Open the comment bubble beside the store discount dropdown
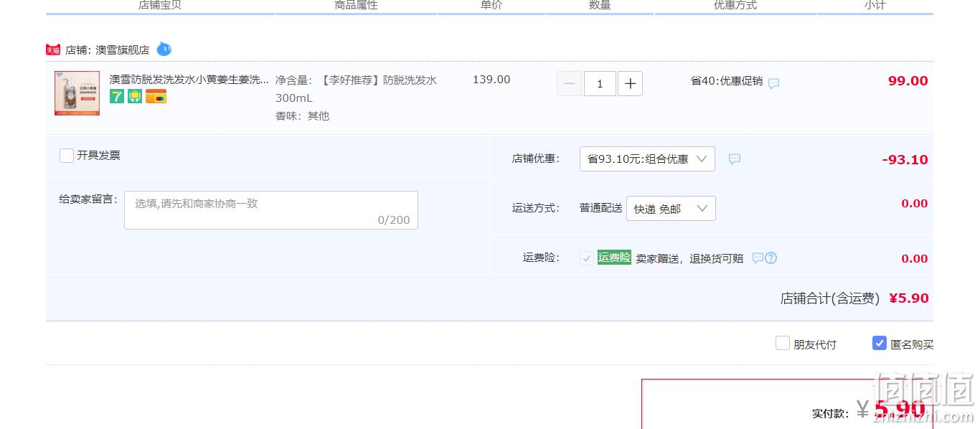The height and width of the screenshot is (429, 980). click(735, 159)
